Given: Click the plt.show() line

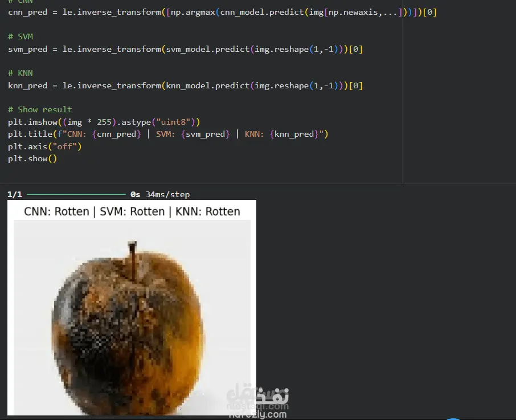Looking at the screenshot, I should click(32, 158).
